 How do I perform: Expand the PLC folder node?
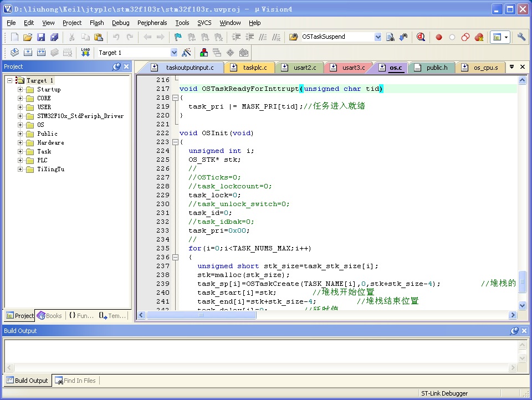(21, 160)
